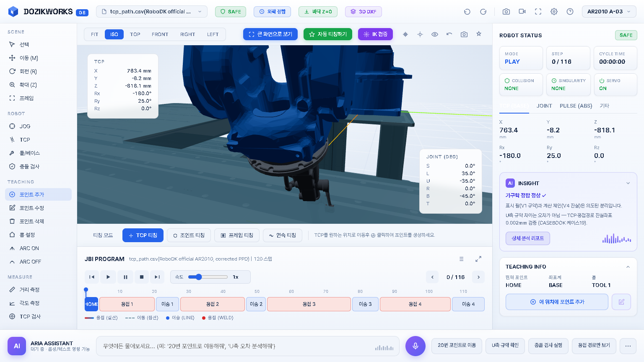Toggle viewport visibility with the eye icon

[435, 34]
